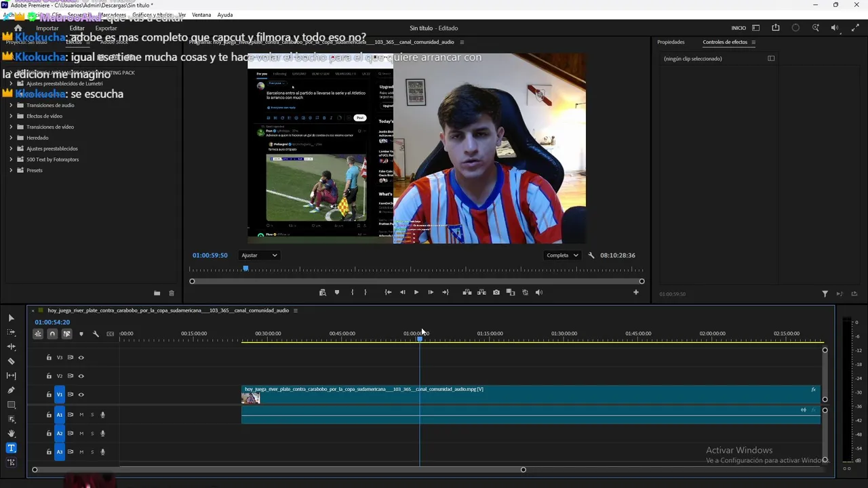The height and width of the screenshot is (488, 868).
Task: Toggle V3 track eye visibility
Action: (x=81, y=357)
